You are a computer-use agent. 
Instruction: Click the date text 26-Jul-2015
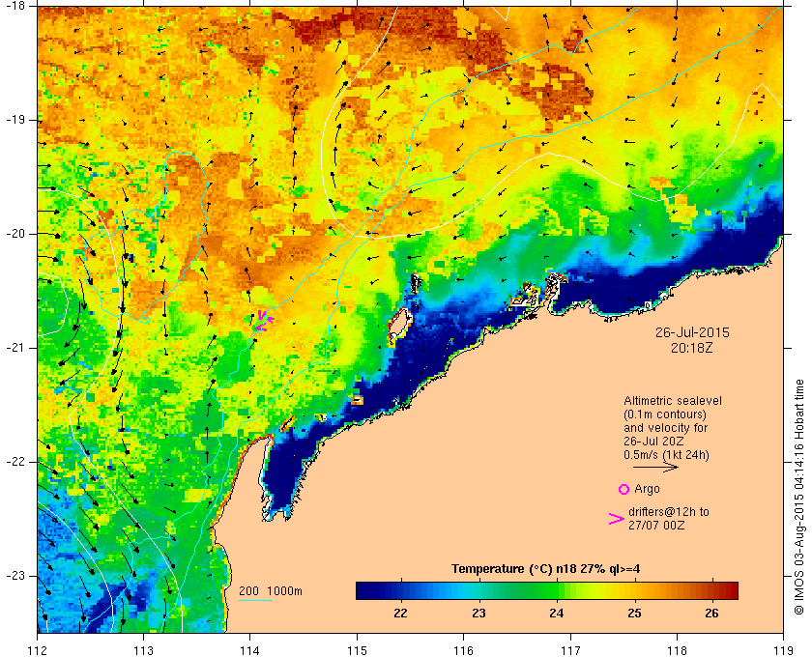click(692, 332)
